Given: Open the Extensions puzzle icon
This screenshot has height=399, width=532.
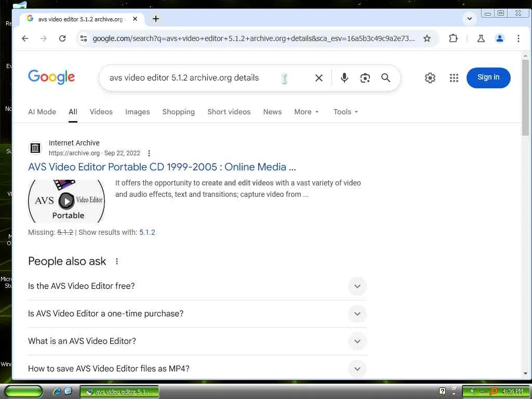Looking at the screenshot, I should pos(453,38).
